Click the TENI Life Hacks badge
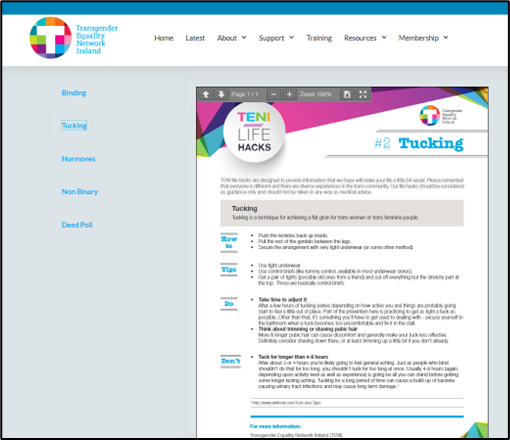Viewport: 510px width, 440px height. [x=254, y=132]
